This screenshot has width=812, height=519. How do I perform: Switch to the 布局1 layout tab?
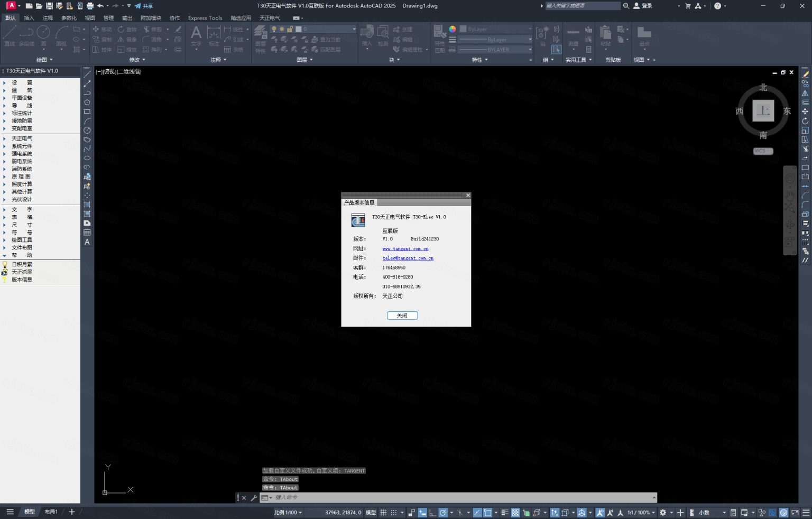51,512
